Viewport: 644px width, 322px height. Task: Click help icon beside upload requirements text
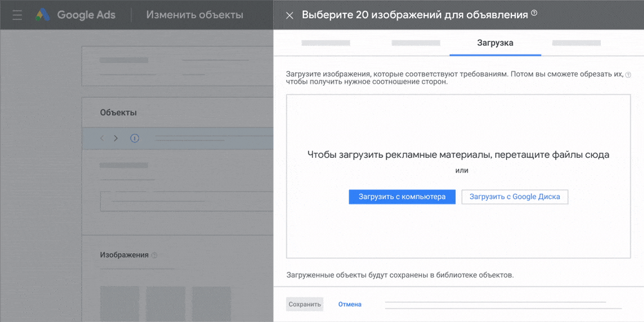(627, 75)
